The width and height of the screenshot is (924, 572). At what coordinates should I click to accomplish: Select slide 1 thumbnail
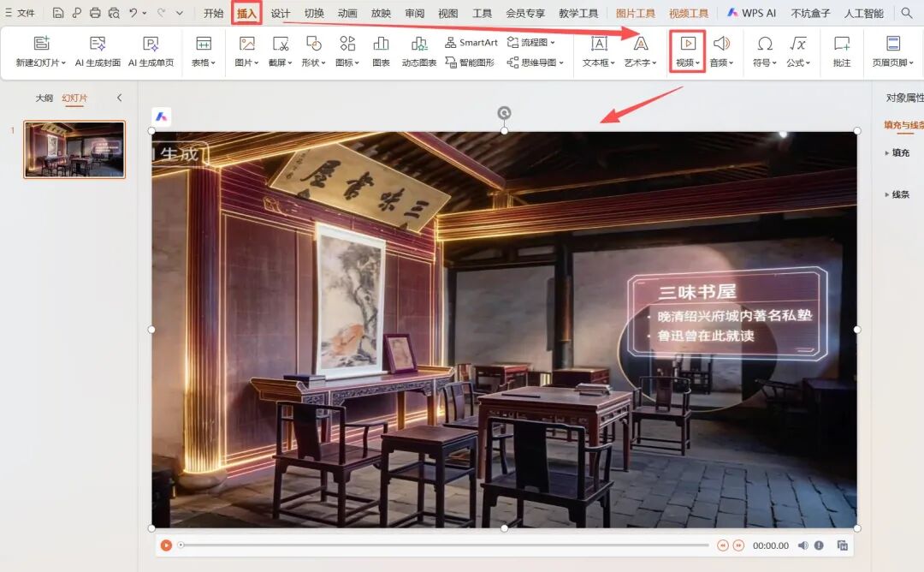74,149
